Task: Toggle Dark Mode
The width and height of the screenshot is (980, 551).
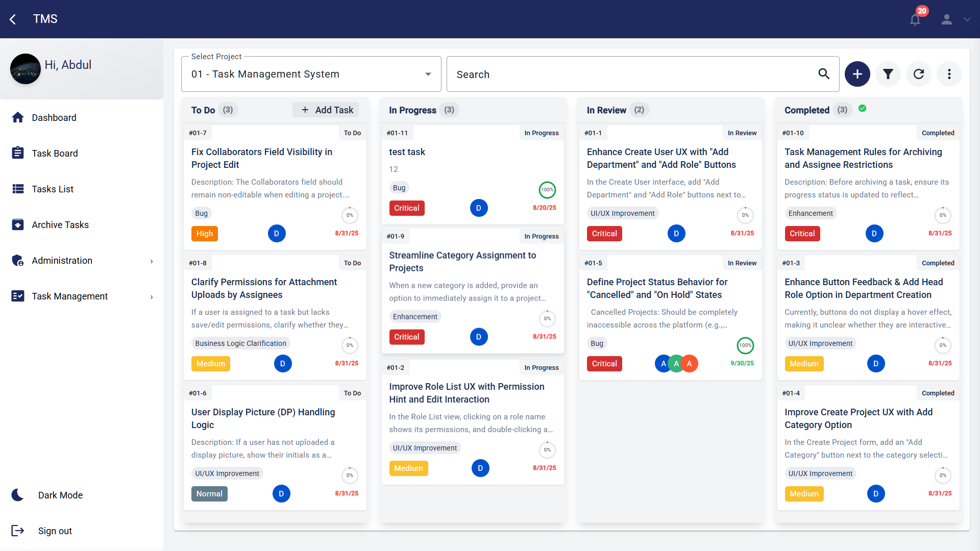Action: [18, 495]
